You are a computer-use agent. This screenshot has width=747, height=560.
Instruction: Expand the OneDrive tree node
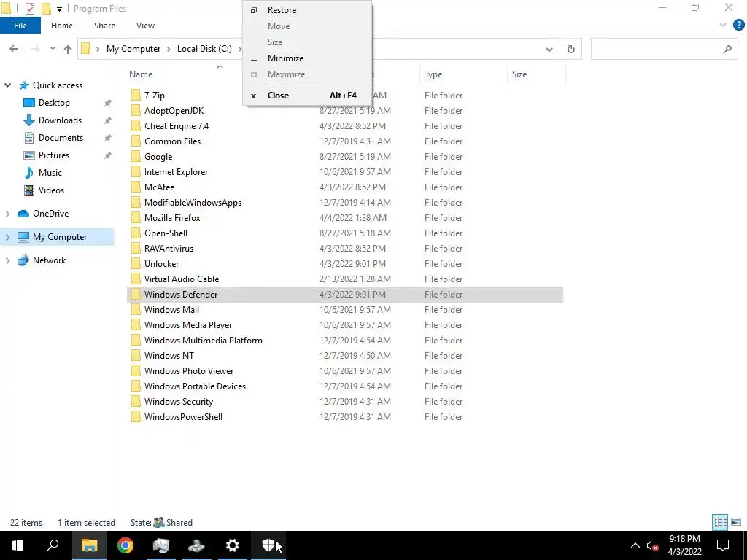(7, 214)
